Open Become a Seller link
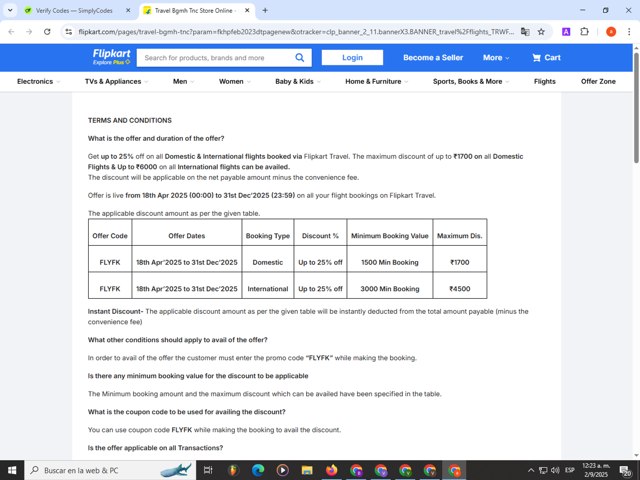Screen dimensions: 640x480 (433, 58)
